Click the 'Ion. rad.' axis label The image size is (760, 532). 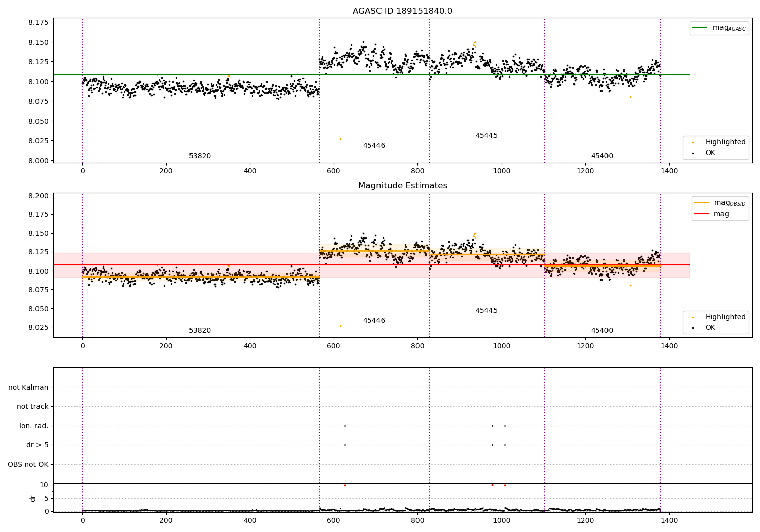pyautogui.click(x=34, y=426)
